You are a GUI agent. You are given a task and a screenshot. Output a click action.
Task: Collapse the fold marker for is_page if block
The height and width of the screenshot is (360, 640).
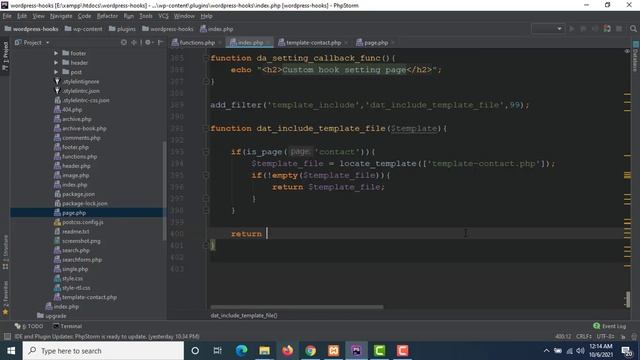pyautogui.click(x=206, y=152)
